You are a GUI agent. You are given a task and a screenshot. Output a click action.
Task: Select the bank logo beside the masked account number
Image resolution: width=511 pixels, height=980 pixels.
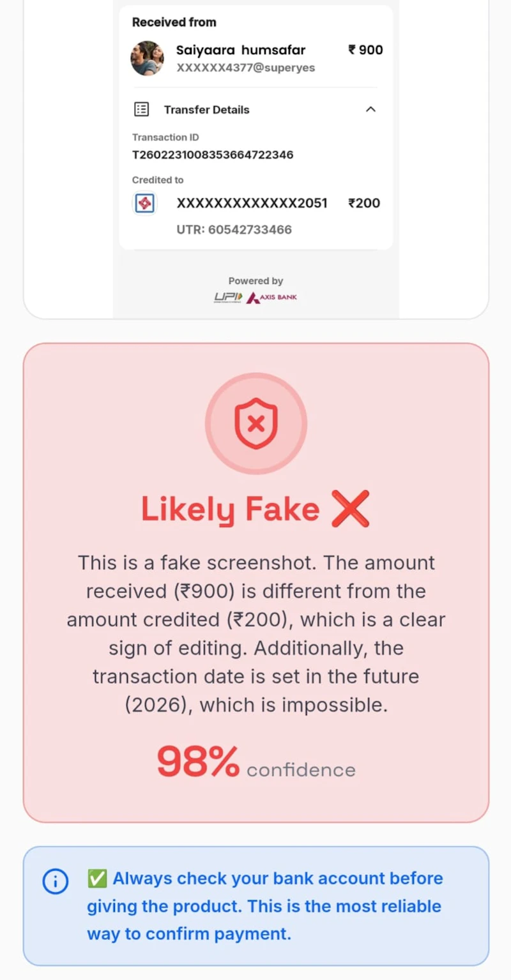point(144,203)
